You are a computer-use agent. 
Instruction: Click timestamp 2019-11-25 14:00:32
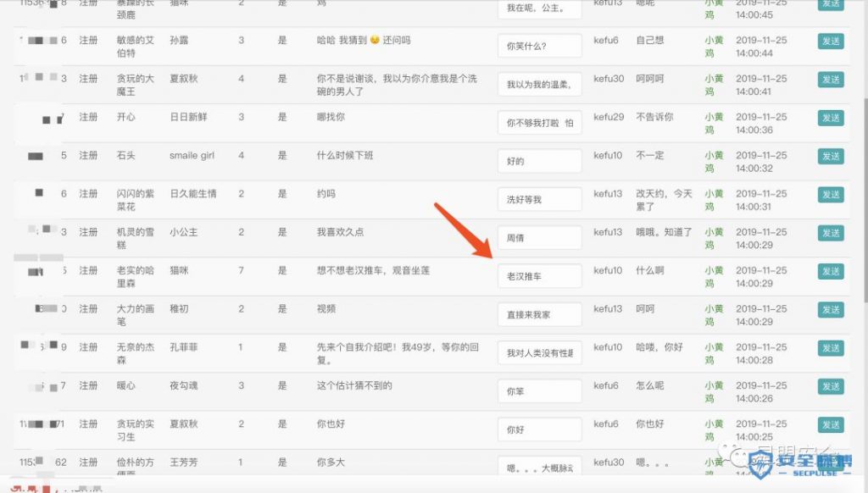coord(761,162)
